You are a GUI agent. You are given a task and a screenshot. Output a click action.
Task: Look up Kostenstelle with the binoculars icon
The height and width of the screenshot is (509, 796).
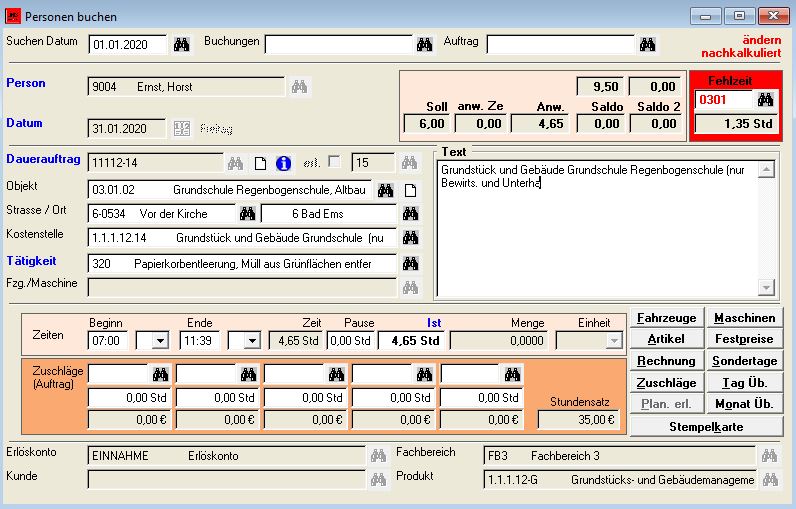coord(410,238)
